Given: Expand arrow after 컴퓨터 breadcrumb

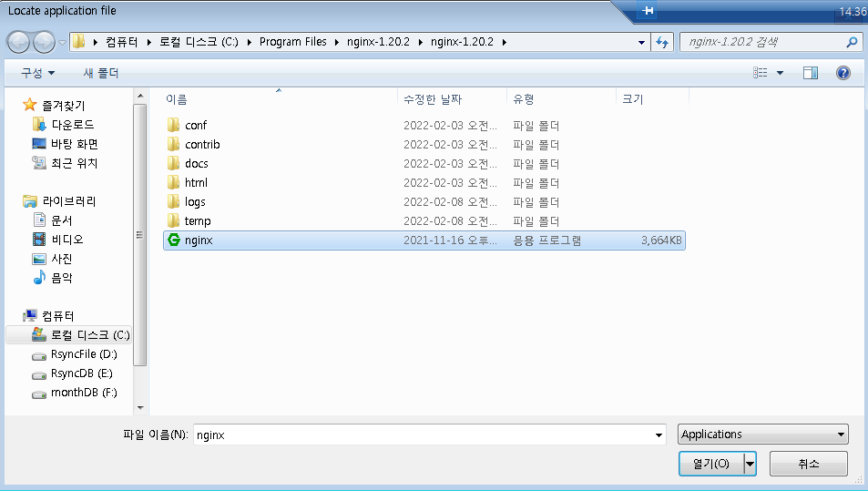Looking at the screenshot, I should pyautogui.click(x=148, y=42).
